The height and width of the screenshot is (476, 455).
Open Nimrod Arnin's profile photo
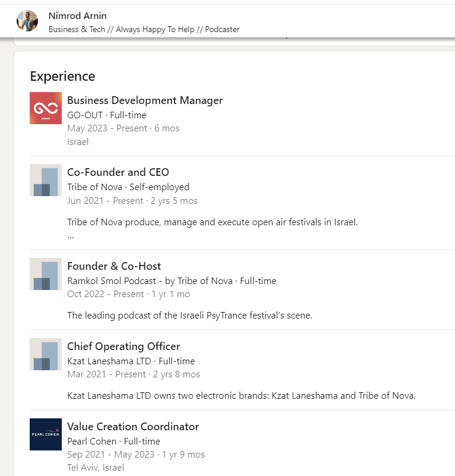point(27,21)
